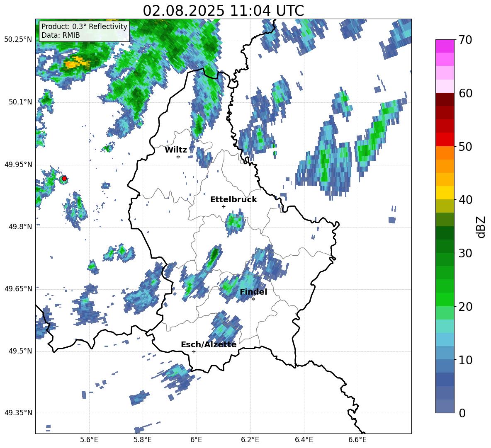The height and width of the screenshot is (448, 491).
Task: Click the 'dBZ' colorbar axis label
Action: pos(480,227)
